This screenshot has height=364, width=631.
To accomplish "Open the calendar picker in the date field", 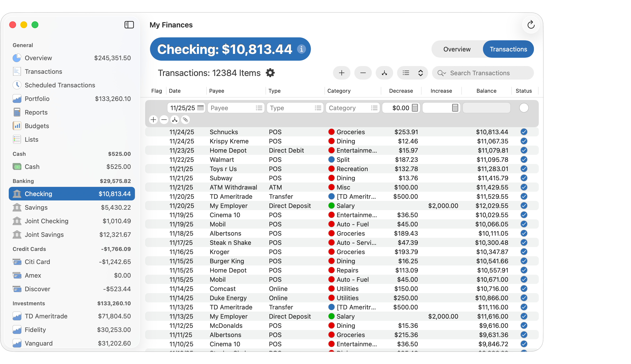I will 200,108.
